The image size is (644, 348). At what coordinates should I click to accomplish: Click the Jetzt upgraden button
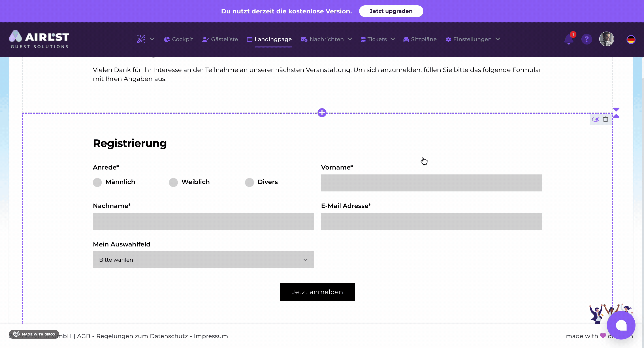(391, 11)
